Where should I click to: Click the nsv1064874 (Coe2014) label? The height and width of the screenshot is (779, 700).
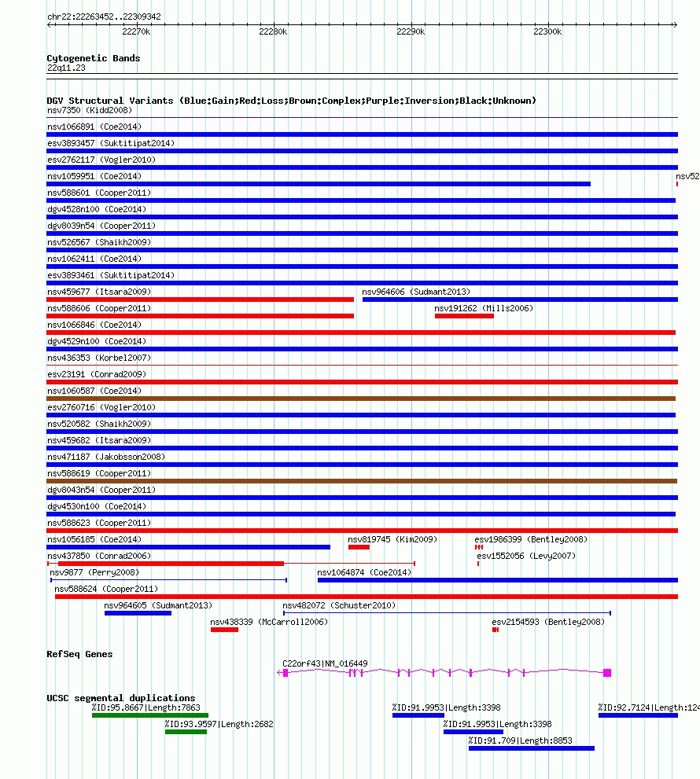(364, 572)
